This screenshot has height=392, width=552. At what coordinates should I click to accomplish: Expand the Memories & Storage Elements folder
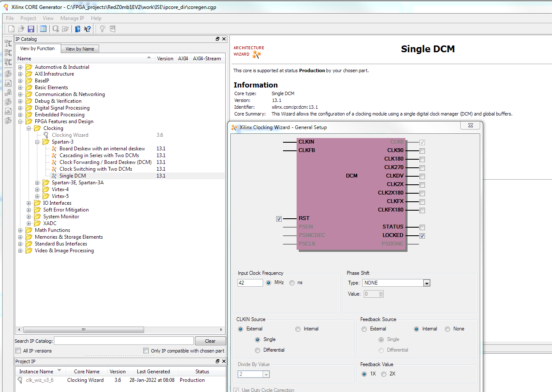(20, 237)
